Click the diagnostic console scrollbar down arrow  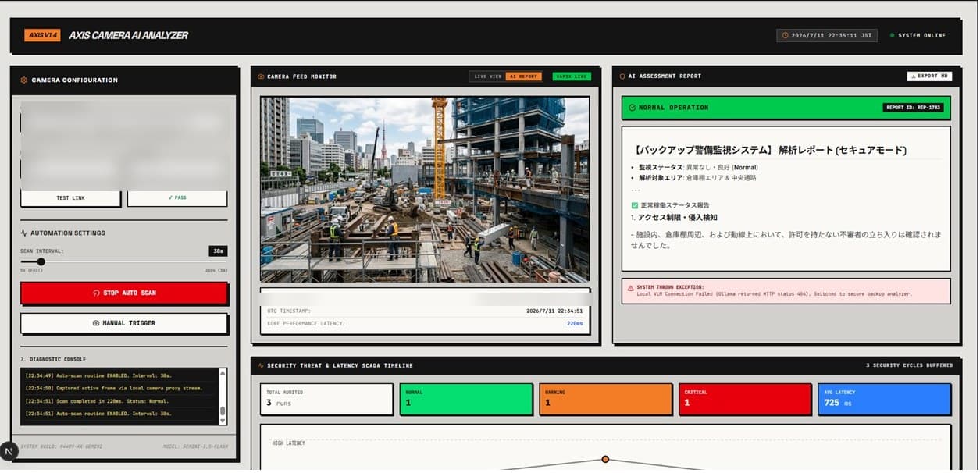[223, 421]
